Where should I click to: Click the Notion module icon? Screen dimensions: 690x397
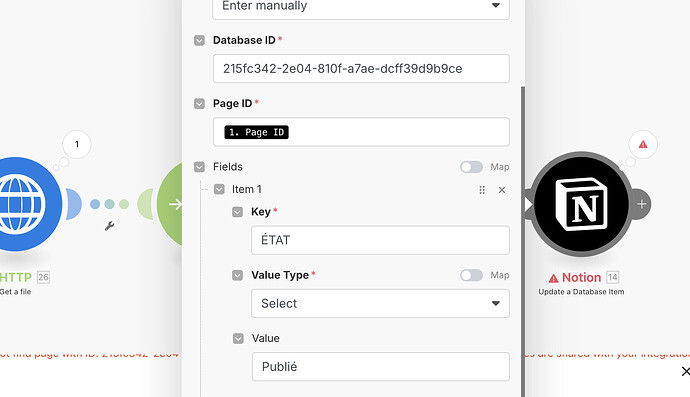(x=581, y=204)
